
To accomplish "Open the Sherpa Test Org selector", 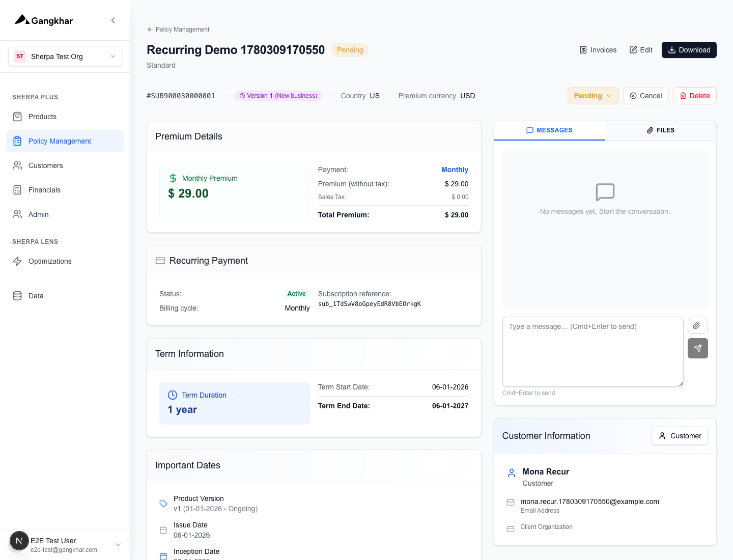I will point(65,57).
